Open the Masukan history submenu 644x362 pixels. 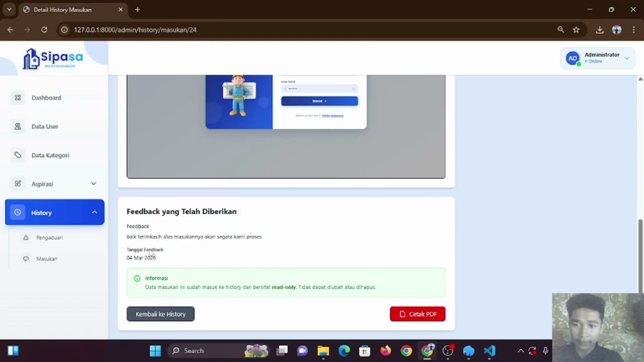click(47, 258)
